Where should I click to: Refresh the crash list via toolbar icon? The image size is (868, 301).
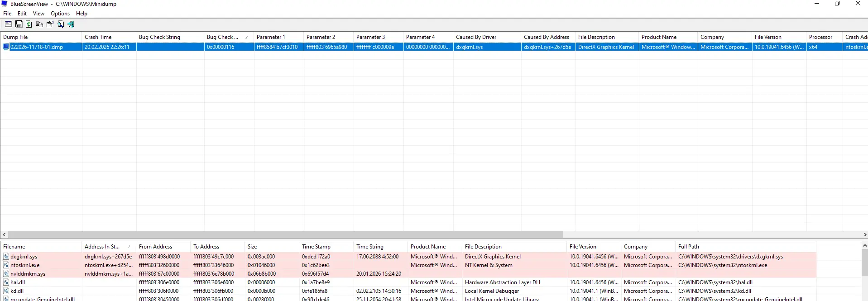pos(29,24)
